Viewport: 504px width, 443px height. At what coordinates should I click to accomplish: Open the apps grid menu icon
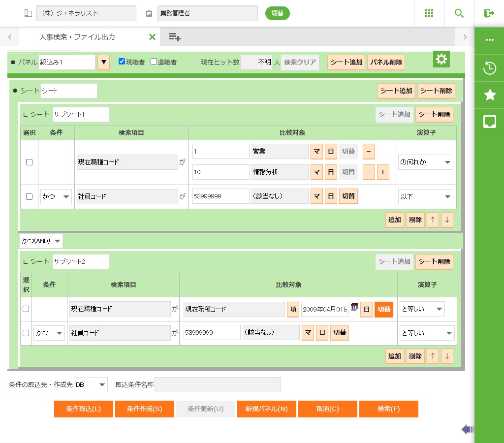pos(429,13)
